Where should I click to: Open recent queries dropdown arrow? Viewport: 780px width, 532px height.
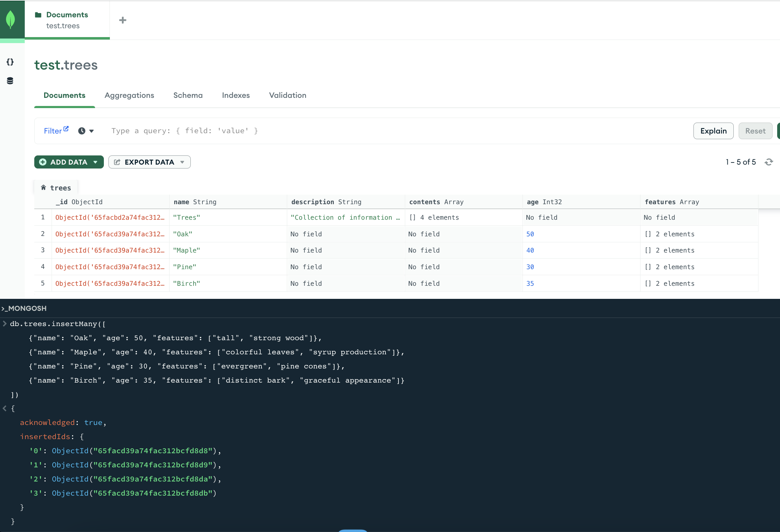pyautogui.click(x=91, y=131)
